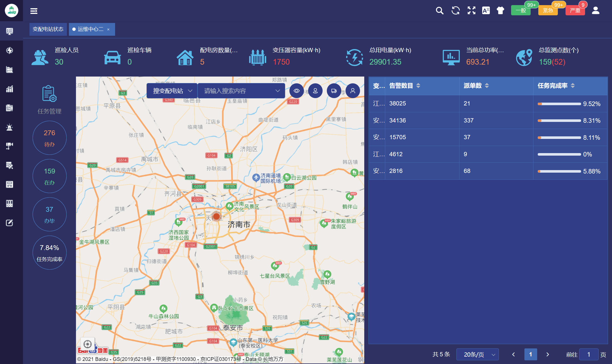The image size is (612, 364).
Task: Enter fullscreen with the expand icon
Action: point(471,11)
